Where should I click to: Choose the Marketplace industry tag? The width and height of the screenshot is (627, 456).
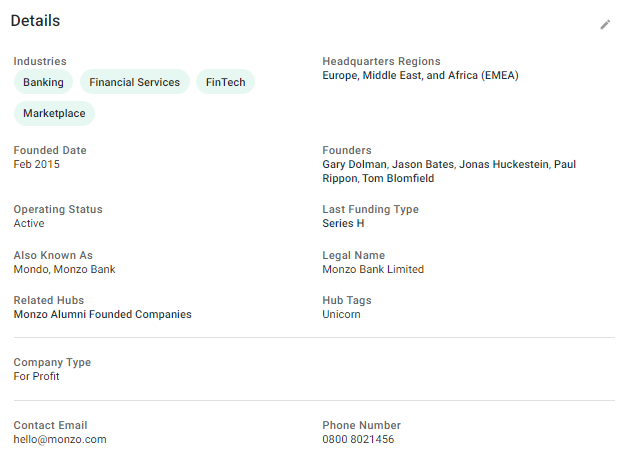click(54, 114)
